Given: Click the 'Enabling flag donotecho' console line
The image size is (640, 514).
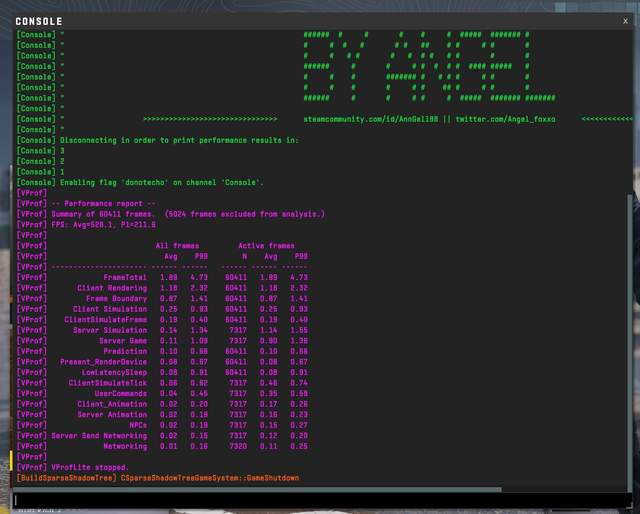Looking at the screenshot, I should [x=140, y=182].
